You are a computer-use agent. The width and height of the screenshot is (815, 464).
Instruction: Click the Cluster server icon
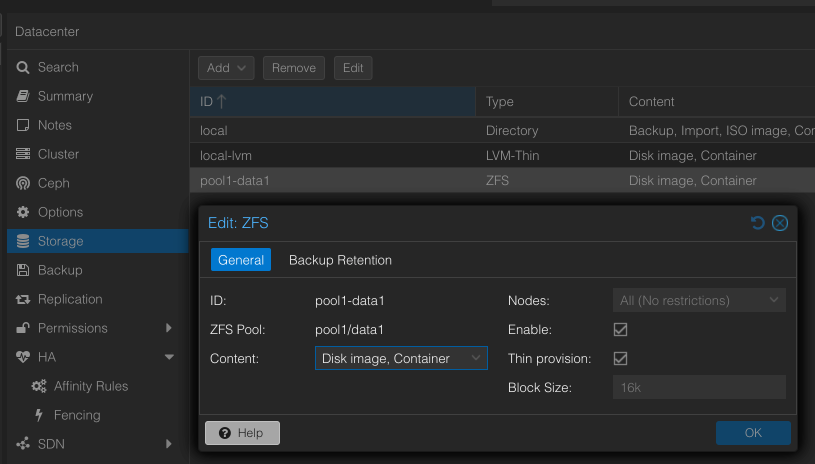[x=22, y=154]
